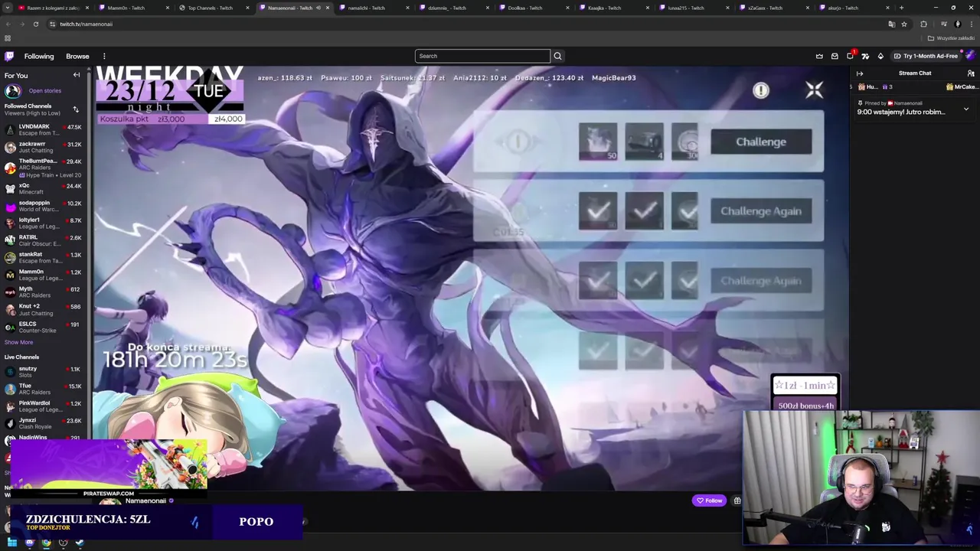
Task: Open the Prime loot crown icon
Action: [x=819, y=56]
